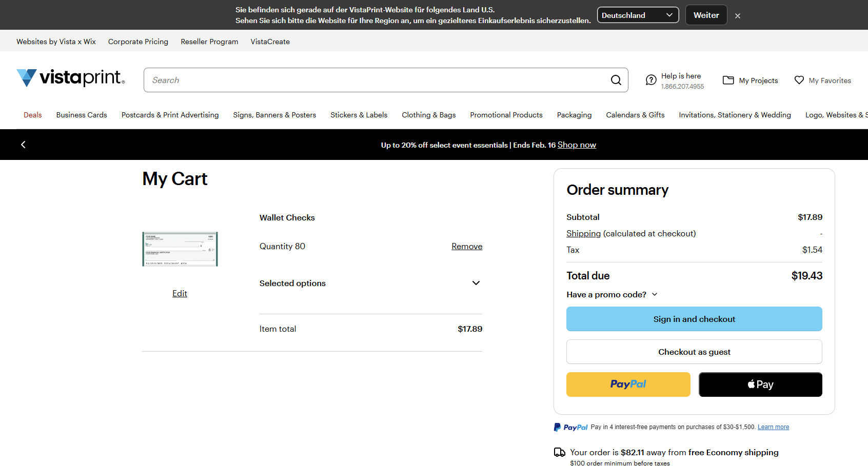Click Sign in and checkout
Image resolution: width=868 pixels, height=466 pixels.
(694, 319)
